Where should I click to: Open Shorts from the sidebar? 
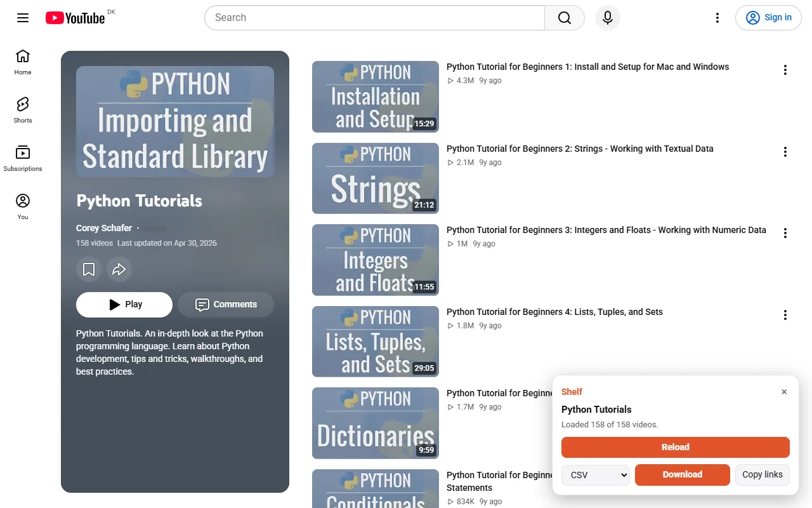pyautogui.click(x=23, y=110)
